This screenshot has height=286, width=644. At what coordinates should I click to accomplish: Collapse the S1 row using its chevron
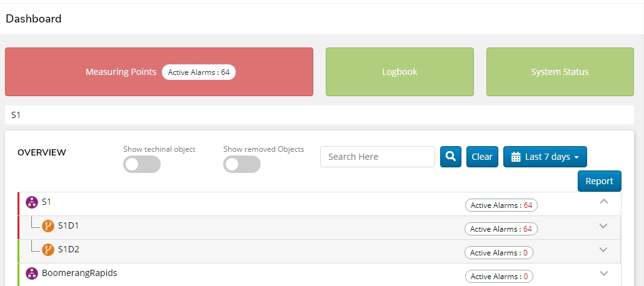tap(603, 202)
